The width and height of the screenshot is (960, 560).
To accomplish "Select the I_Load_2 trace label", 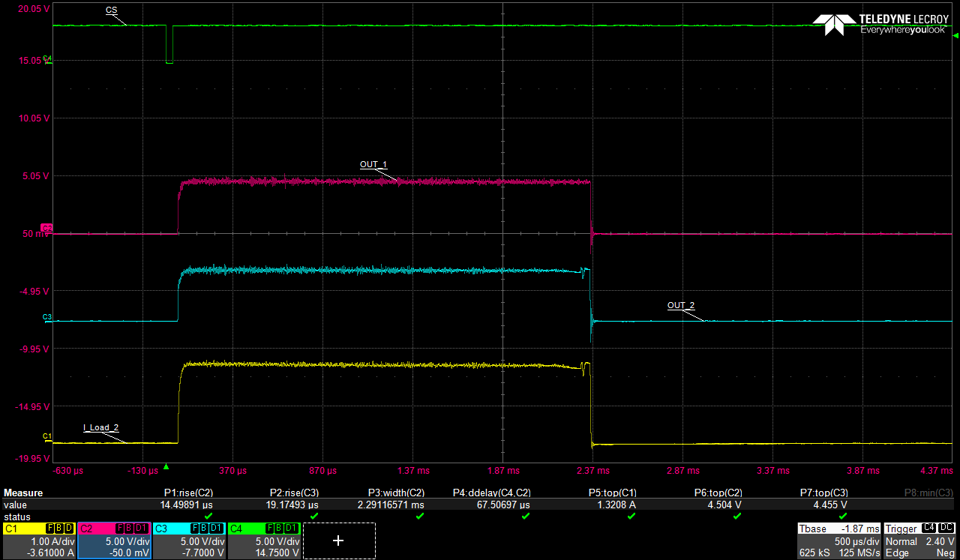I will click(x=100, y=427).
